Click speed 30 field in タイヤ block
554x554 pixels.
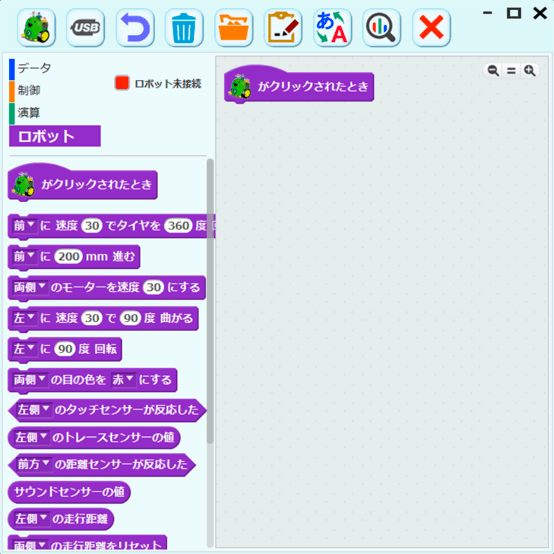[92, 225]
